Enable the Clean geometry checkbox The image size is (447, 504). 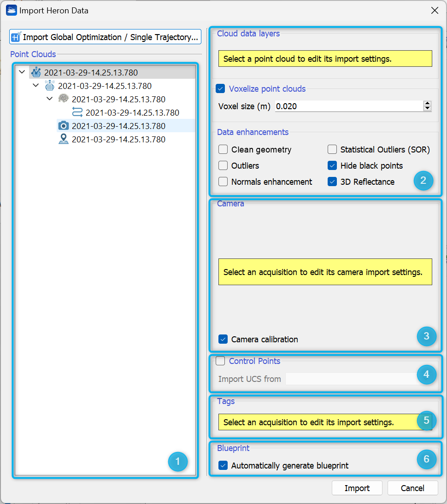(x=223, y=149)
